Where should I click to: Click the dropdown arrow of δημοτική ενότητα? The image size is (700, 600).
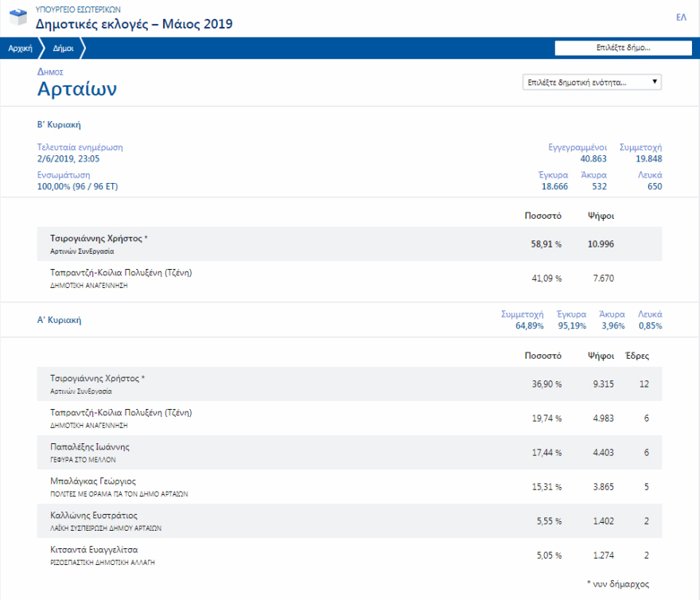point(654,82)
